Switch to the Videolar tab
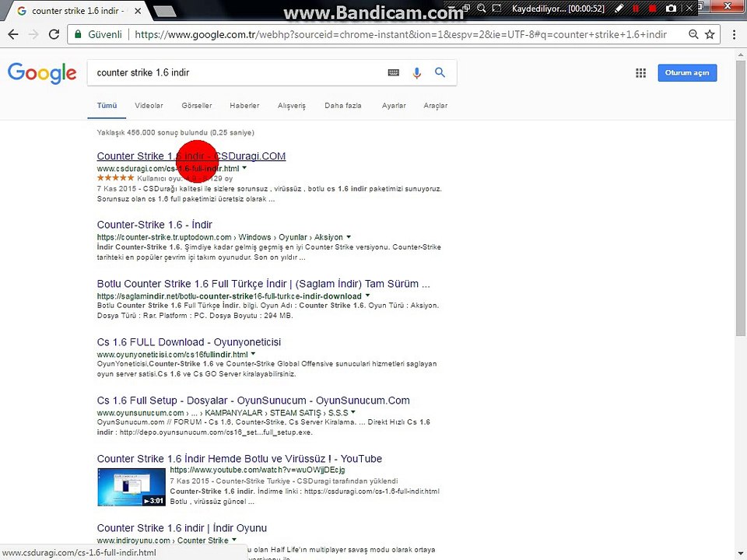This screenshot has height=560, width=747. coord(149,106)
